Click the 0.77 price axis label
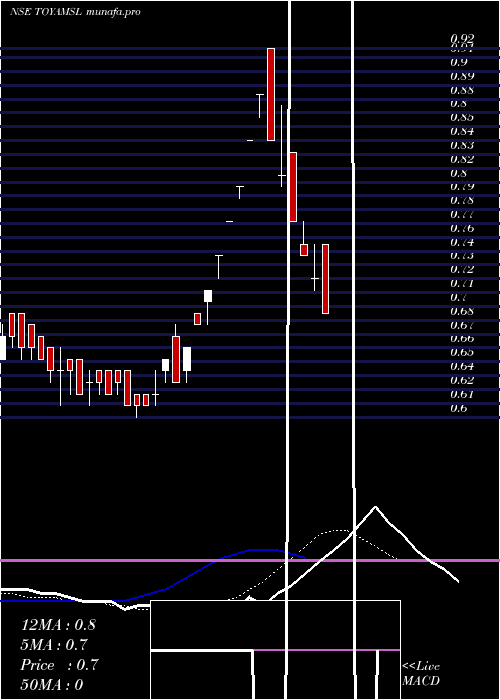500x700 pixels. 462,214
